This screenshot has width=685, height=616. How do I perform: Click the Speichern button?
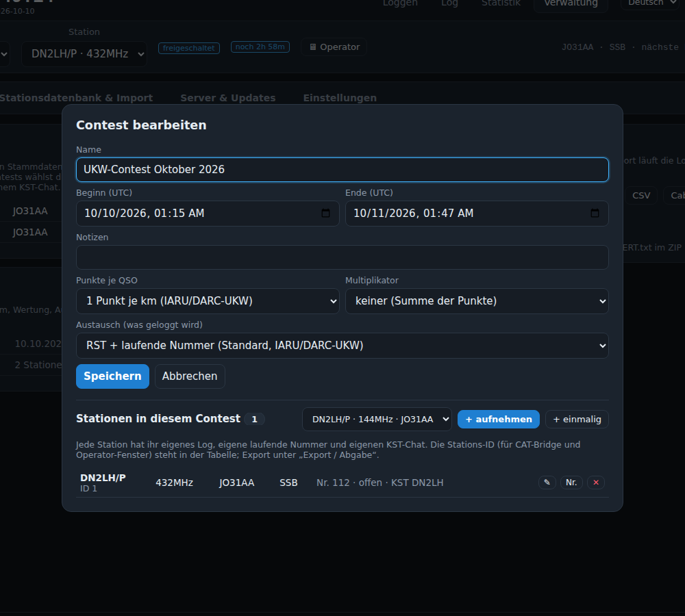[x=113, y=376]
